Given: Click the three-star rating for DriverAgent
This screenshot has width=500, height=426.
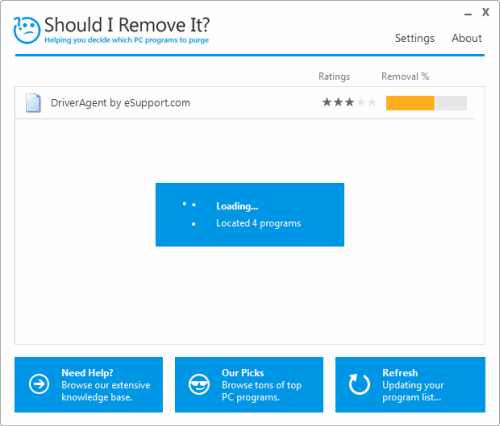Looking at the screenshot, I should (x=349, y=102).
